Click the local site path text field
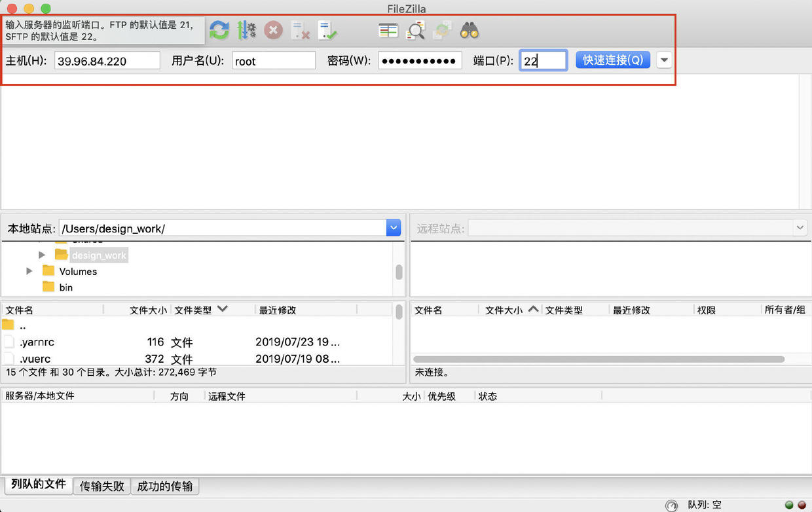This screenshot has height=512, width=812. (x=223, y=228)
